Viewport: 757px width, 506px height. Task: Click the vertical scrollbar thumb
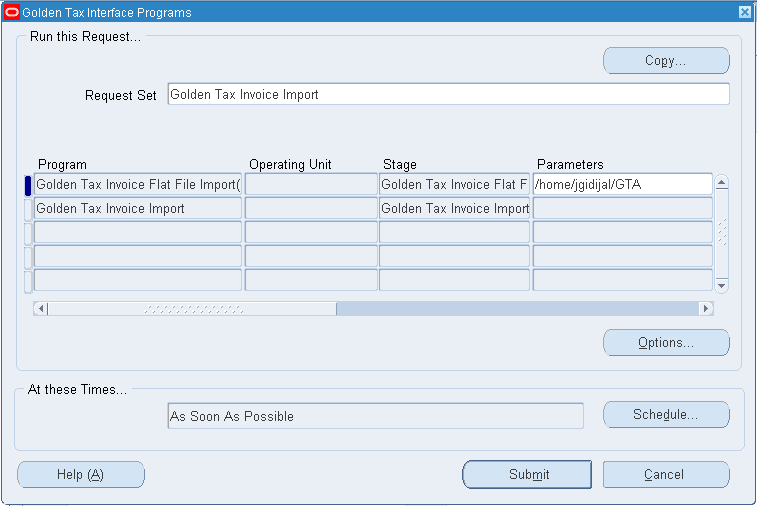[x=721, y=234]
